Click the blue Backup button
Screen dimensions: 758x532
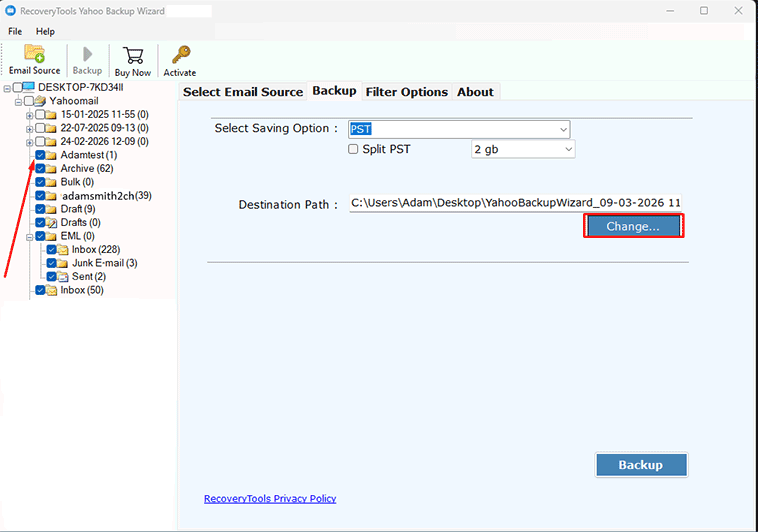[x=641, y=465]
